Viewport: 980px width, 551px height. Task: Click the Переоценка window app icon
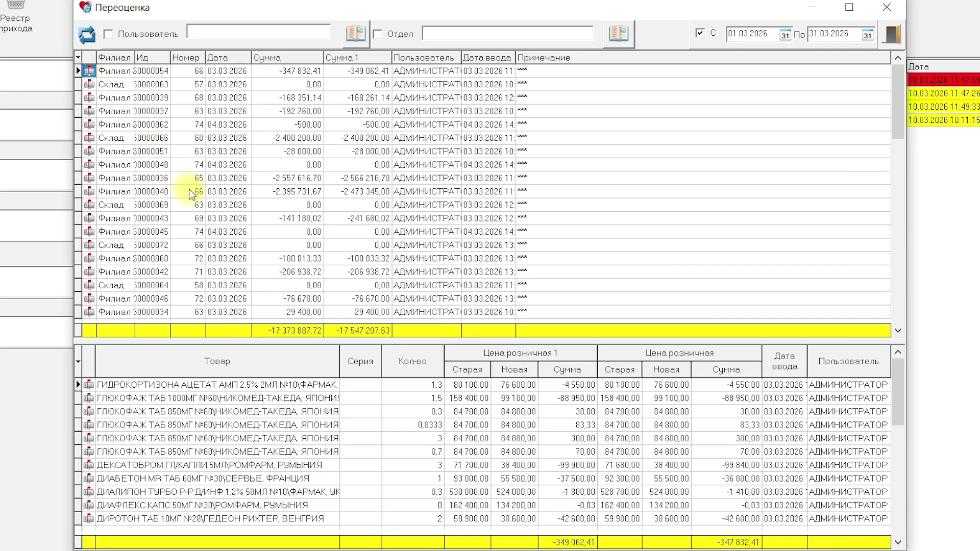tap(85, 7)
